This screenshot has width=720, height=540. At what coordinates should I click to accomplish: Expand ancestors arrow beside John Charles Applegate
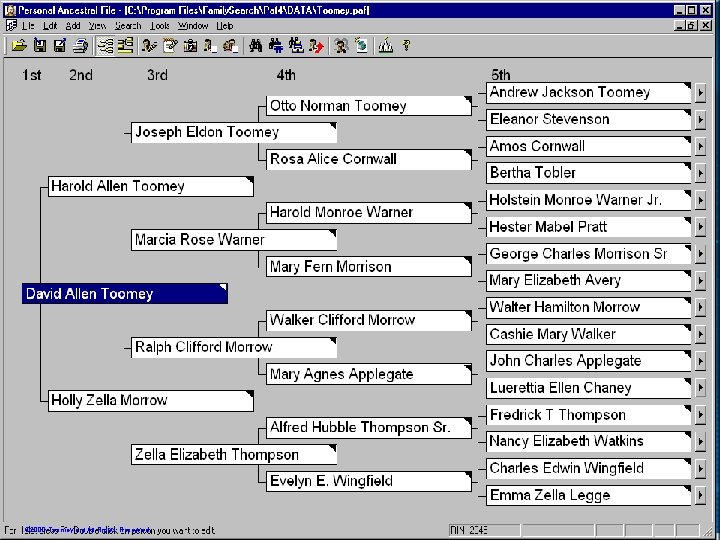pyautogui.click(x=700, y=361)
